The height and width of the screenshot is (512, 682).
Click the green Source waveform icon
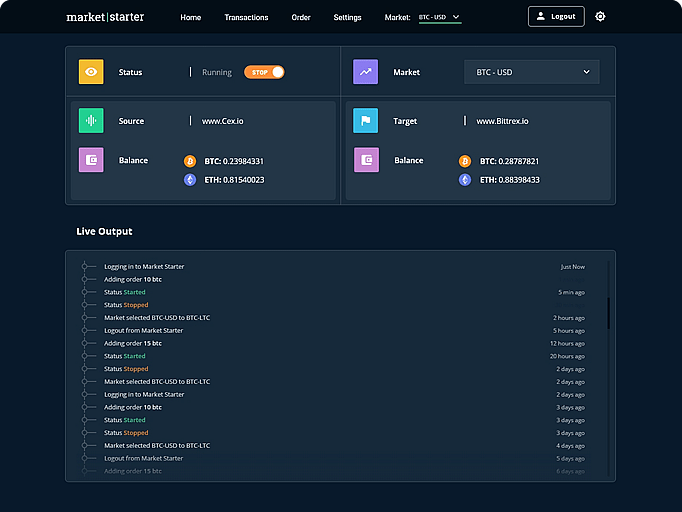[x=91, y=121]
